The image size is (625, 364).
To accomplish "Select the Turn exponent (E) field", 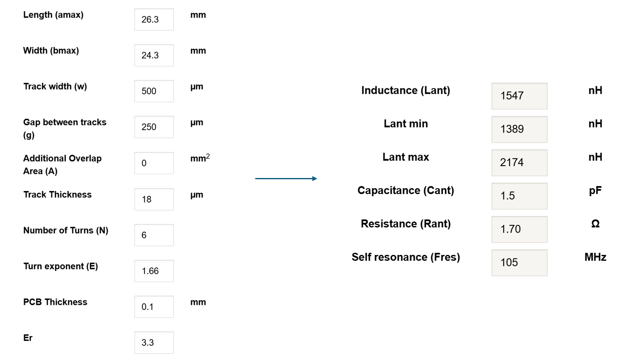I will (154, 271).
